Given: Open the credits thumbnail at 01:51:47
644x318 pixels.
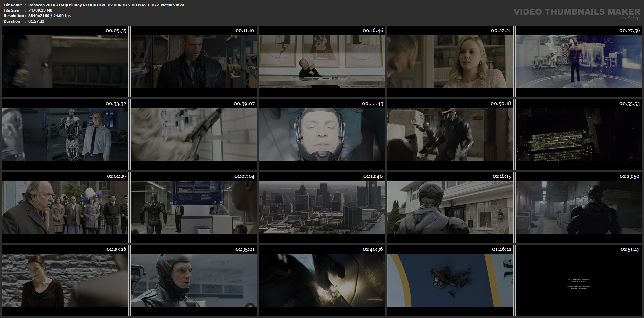Looking at the screenshot, I should [x=578, y=280].
